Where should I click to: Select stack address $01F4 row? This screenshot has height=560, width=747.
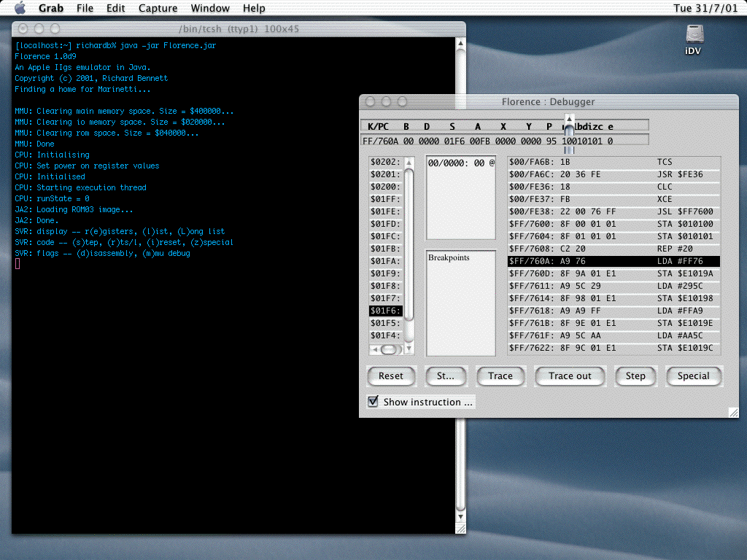point(386,335)
